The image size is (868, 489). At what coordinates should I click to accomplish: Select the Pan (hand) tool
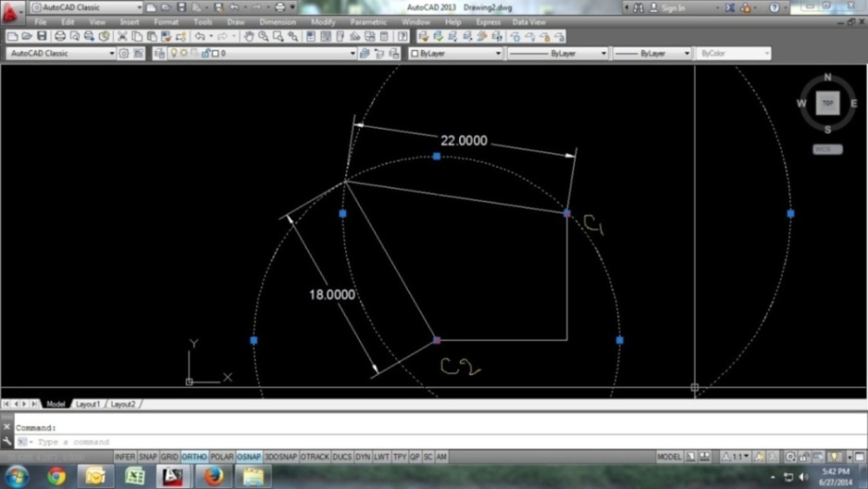(249, 36)
